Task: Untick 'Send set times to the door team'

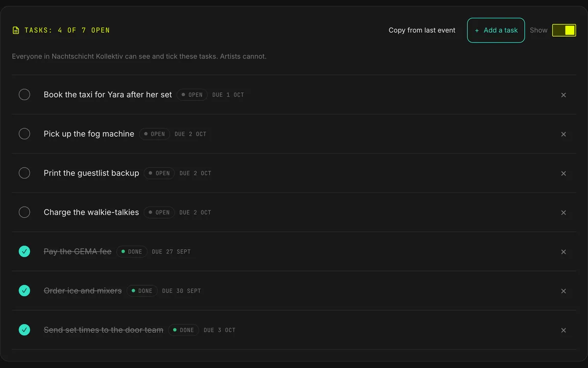Action: pyautogui.click(x=24, y=330)
